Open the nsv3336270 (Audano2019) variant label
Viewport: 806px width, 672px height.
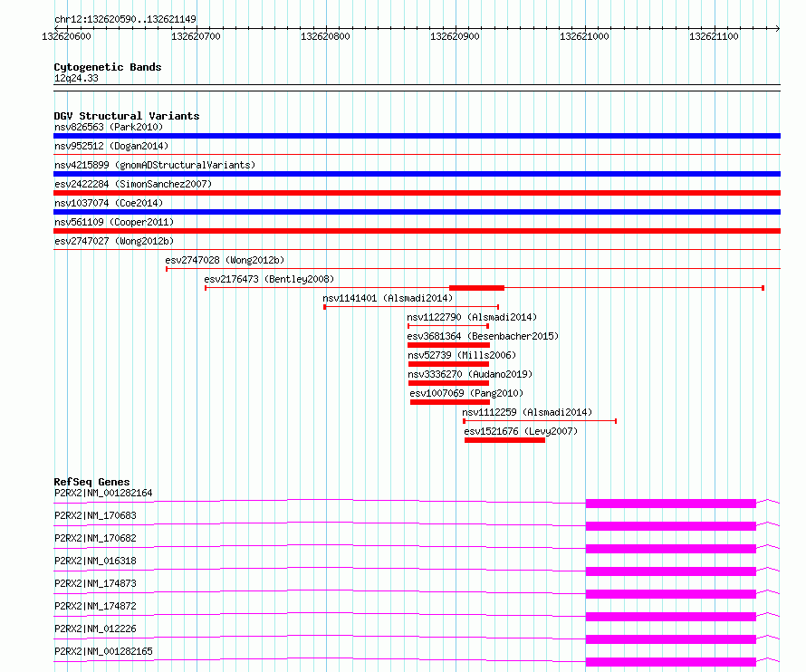[470, 374]
